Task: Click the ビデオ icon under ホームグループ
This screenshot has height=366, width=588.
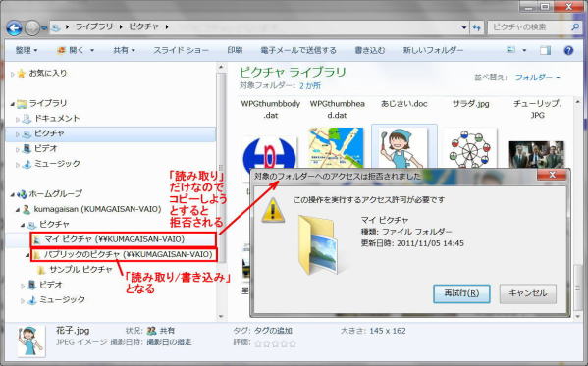Action: 31,285
